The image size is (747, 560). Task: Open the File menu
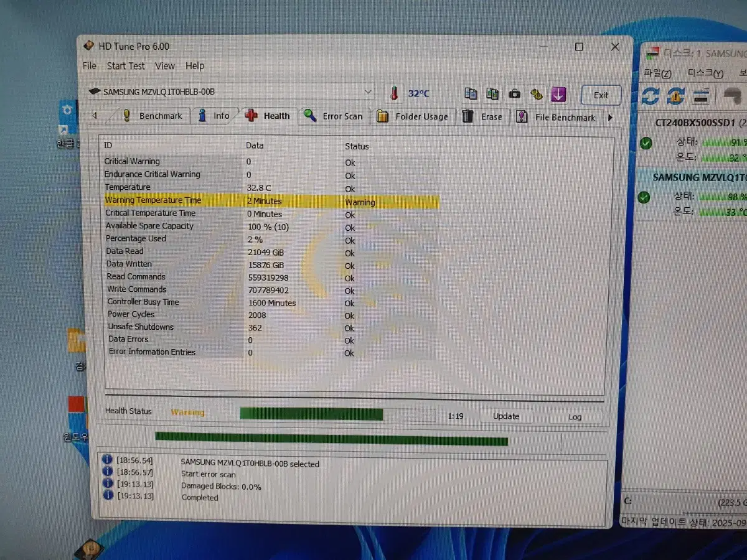[x=90, y=65]
